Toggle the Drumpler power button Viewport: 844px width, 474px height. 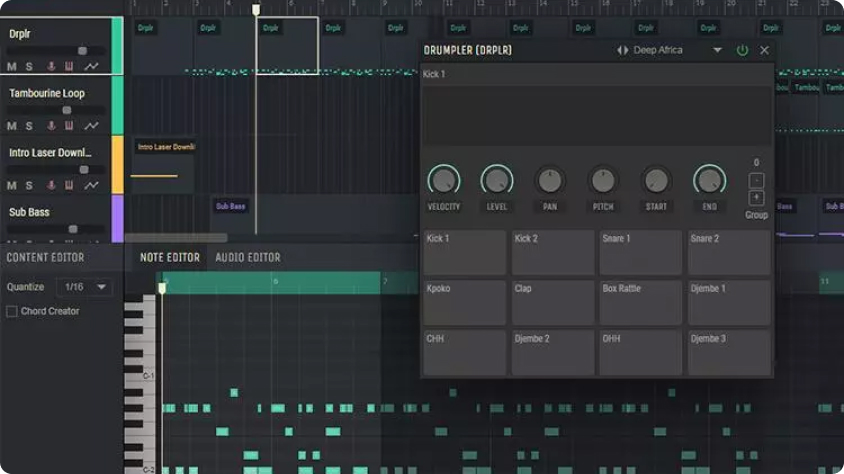(x=742, y=50)
